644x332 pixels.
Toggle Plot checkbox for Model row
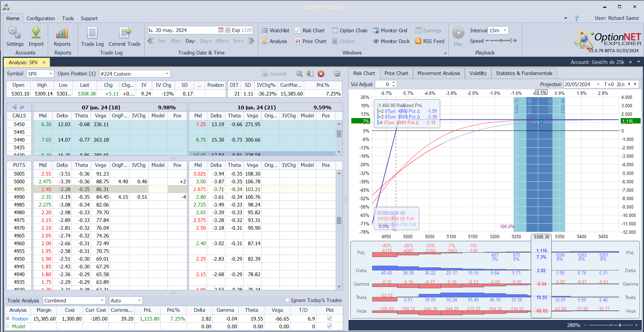[x=329, y=326]
